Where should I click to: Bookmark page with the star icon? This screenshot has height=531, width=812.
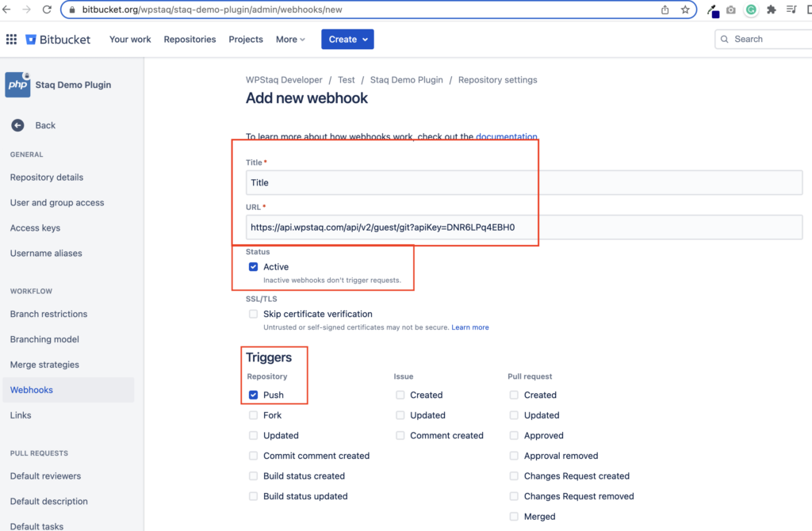click(685, 10)
